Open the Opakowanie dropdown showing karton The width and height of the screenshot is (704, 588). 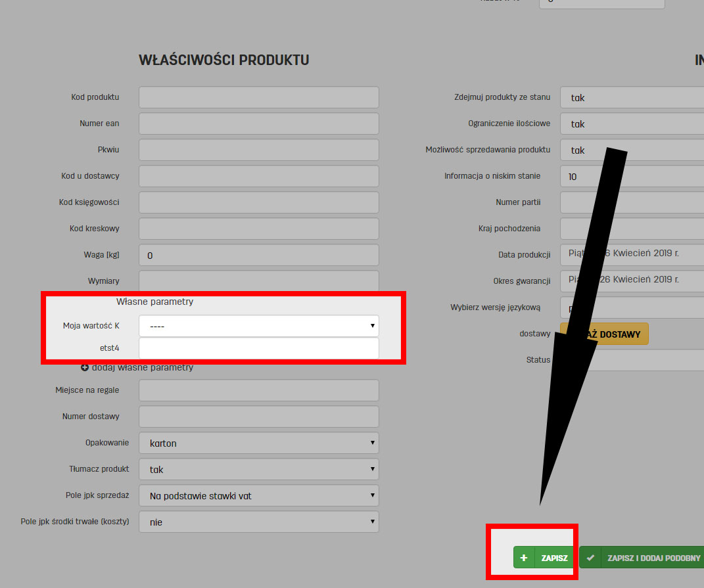tap(258, 443)
